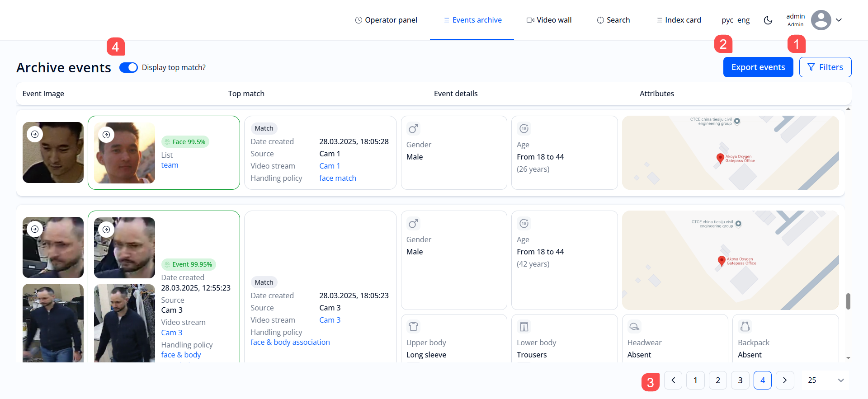Toggle the Display top match switch
868x399 pixels.
(x=128, y=67)
